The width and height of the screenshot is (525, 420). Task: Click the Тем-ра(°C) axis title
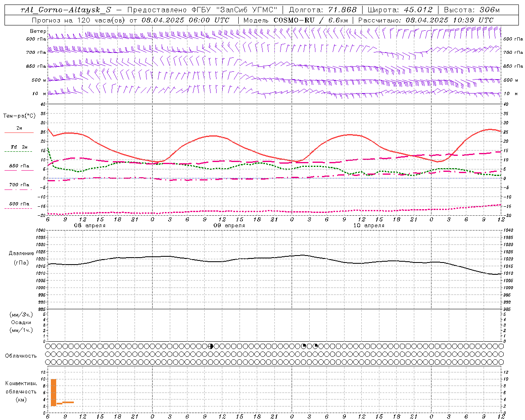[19, 116]
